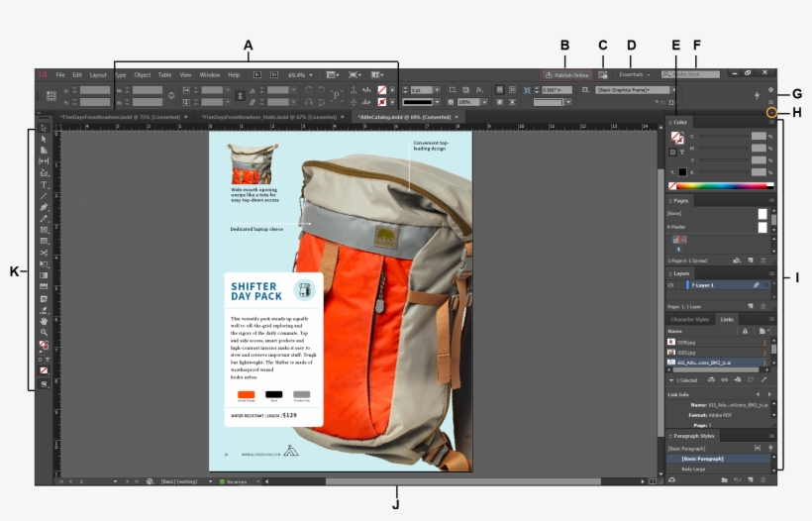Screen dimensions: 812x521
Task: Select the Direct Selection tool
Action: 44,140
